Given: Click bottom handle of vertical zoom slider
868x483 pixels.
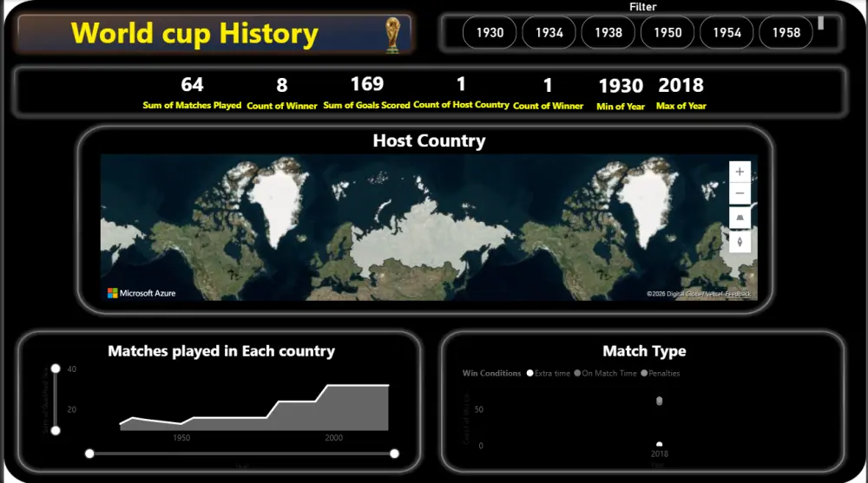Looking at the screenshot, I should pyautogui.click(x=56, y=430).
